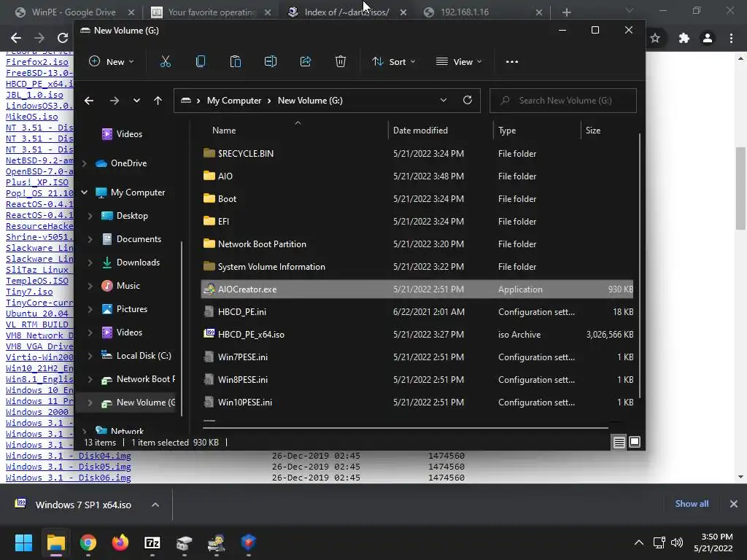The image size is (747, 560).
Task: Open Chrome extensions puzzle icon
Action: pos(684,38)
